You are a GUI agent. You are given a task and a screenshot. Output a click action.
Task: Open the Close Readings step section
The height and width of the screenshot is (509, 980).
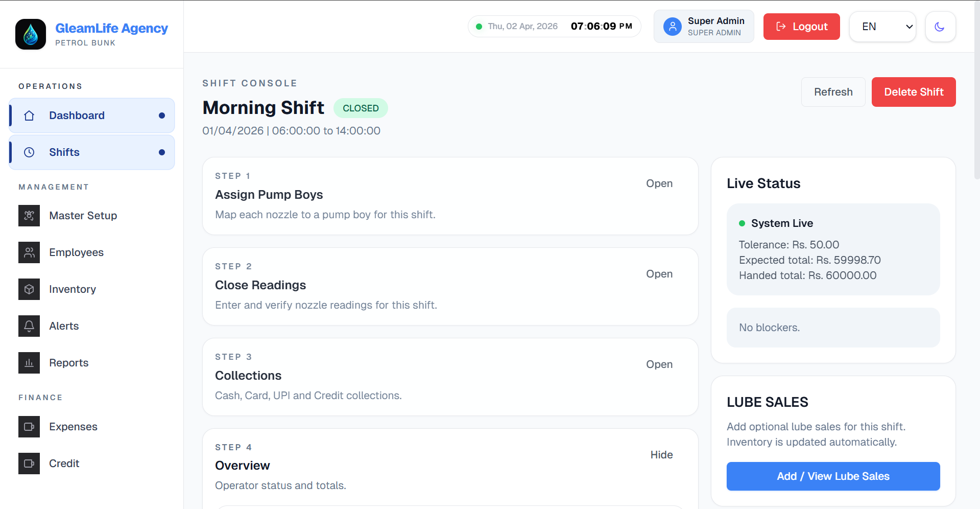click(x=659, y=274)
